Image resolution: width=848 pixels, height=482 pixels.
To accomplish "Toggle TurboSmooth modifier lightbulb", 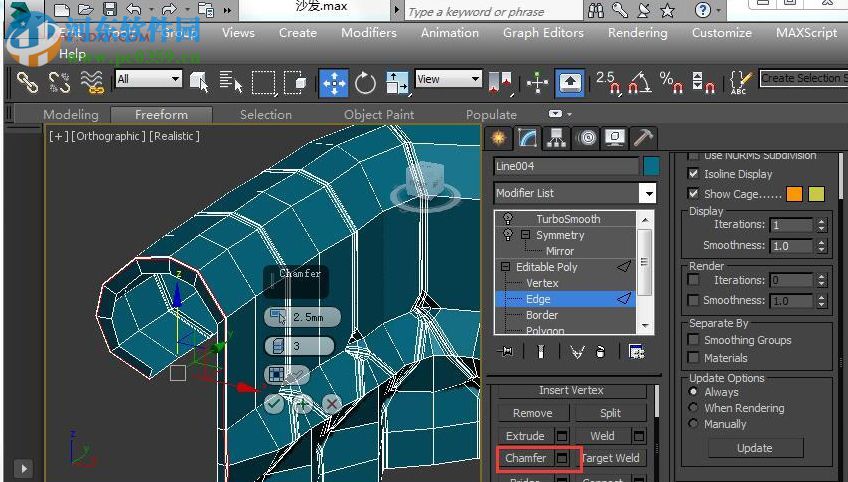I will pyautogui.click(x=508, y=219).
